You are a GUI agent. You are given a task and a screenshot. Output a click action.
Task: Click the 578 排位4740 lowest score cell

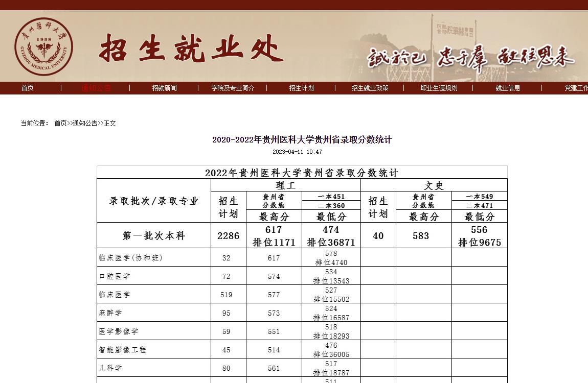point(331,257)
